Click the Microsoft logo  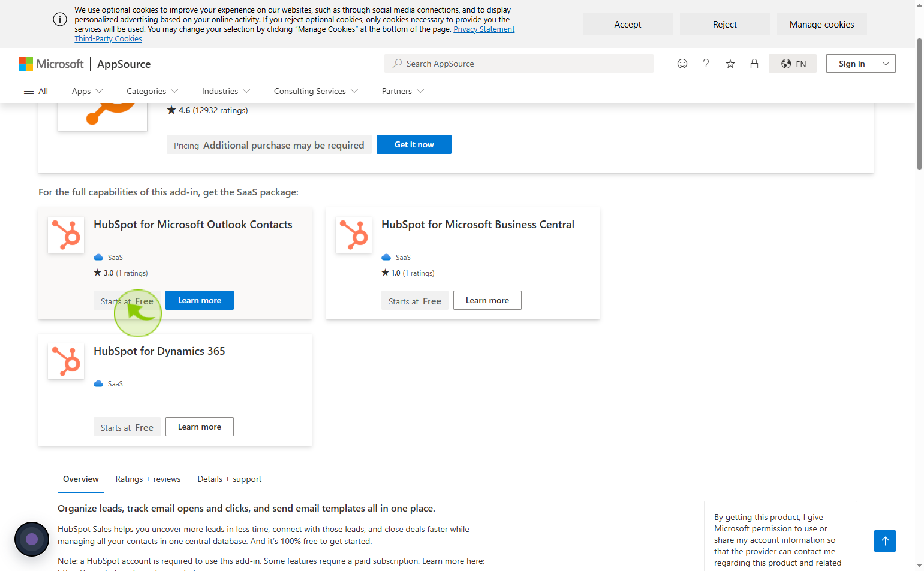click(x=52, y=64)
